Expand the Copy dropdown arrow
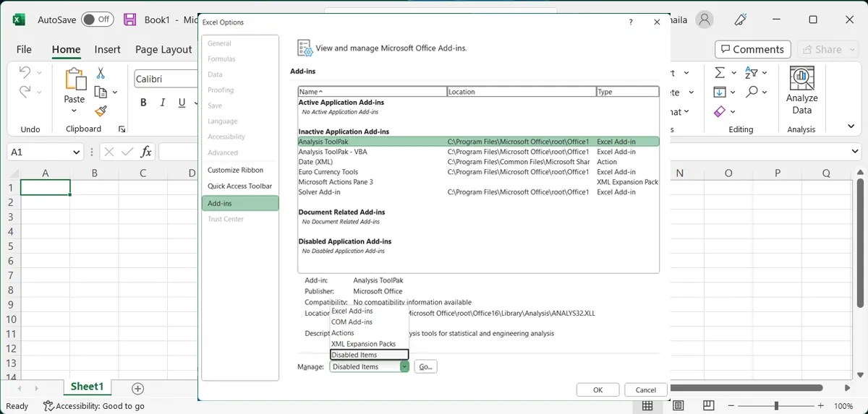The width and height of the screenshot is (868, 414). [x=114, y=92]
